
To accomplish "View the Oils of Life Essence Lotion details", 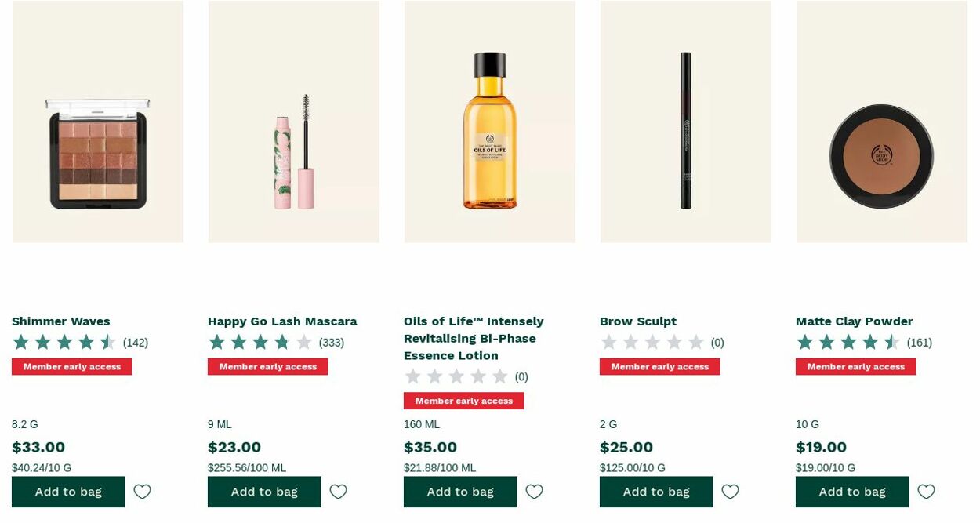I will pos(474,338).
